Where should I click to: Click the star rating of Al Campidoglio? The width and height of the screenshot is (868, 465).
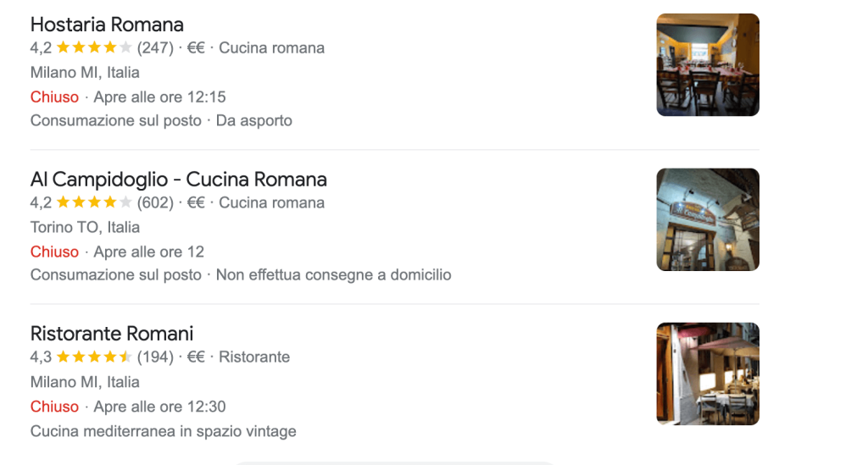pyautogui.click(x=94, y=202)
